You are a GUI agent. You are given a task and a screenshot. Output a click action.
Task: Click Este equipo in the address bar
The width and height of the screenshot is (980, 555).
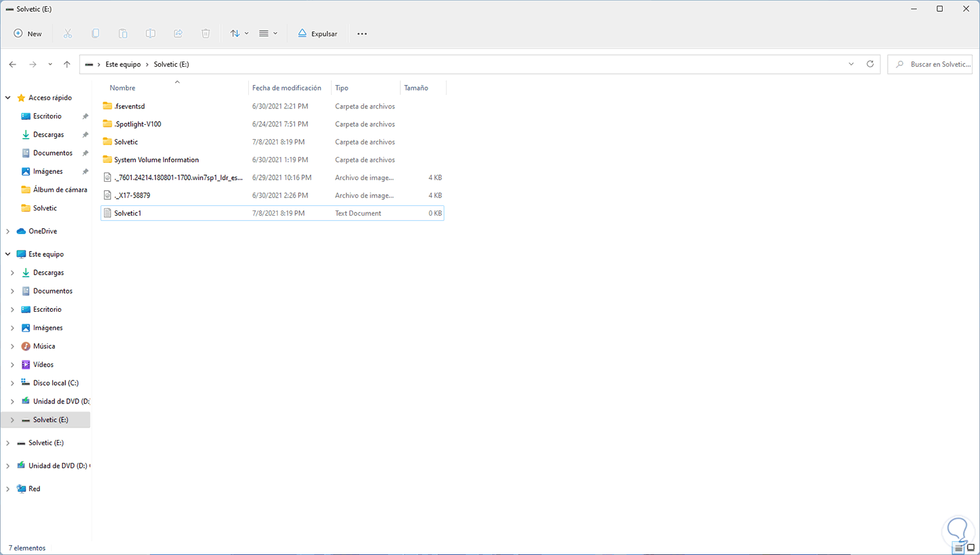[x=123, y=64]
